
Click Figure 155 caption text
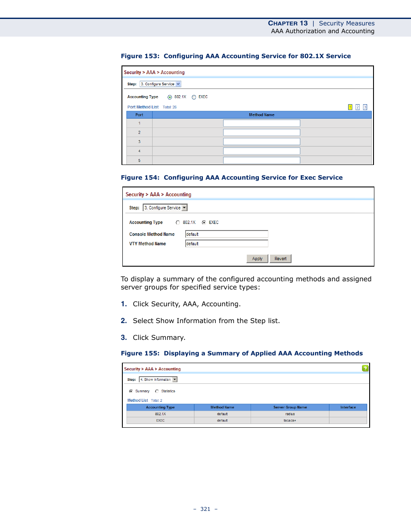(242, 353)
